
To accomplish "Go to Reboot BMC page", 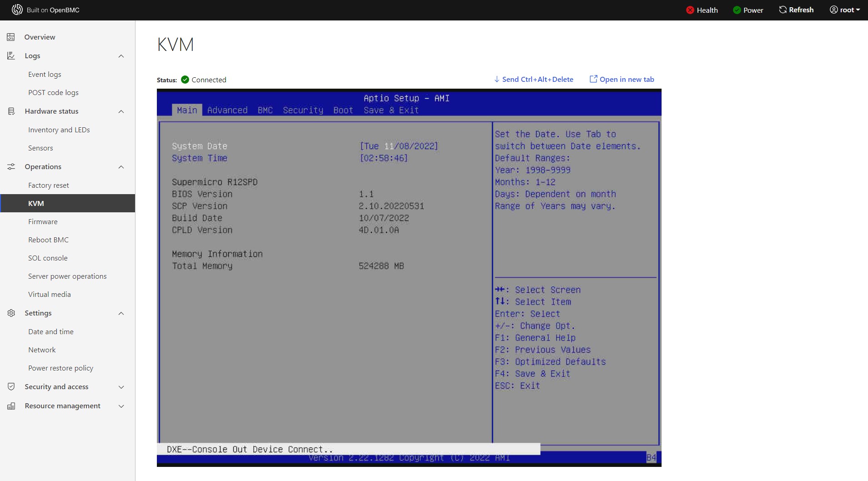I will click(x=67, y=240).
